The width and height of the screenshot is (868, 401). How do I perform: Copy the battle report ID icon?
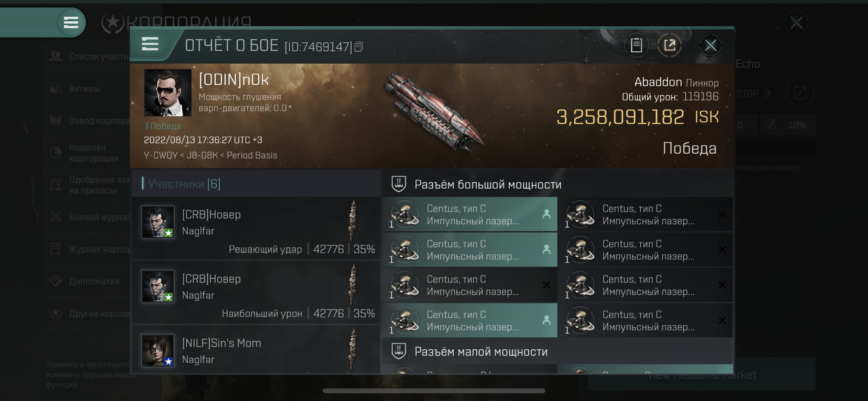click(359, 47)
